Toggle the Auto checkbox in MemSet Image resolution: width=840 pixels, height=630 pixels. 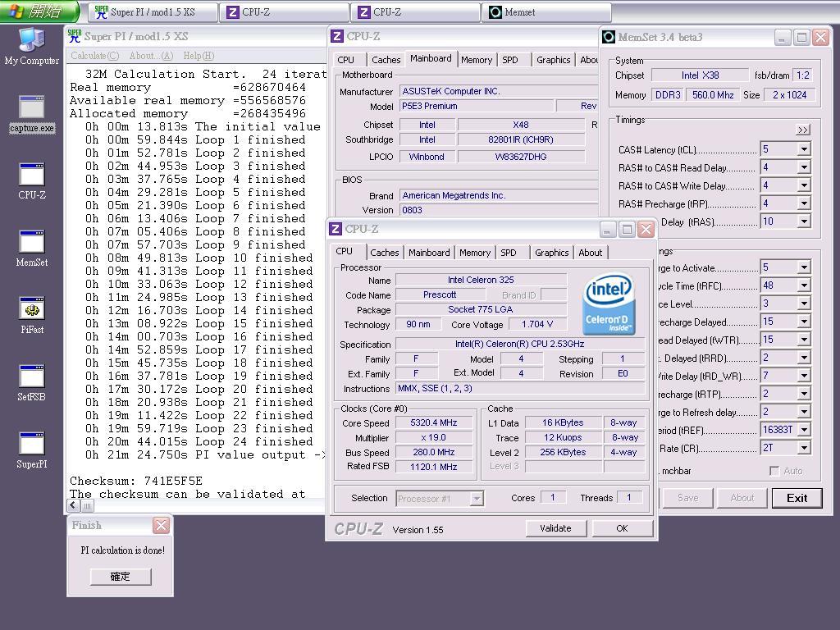[774, 470]
